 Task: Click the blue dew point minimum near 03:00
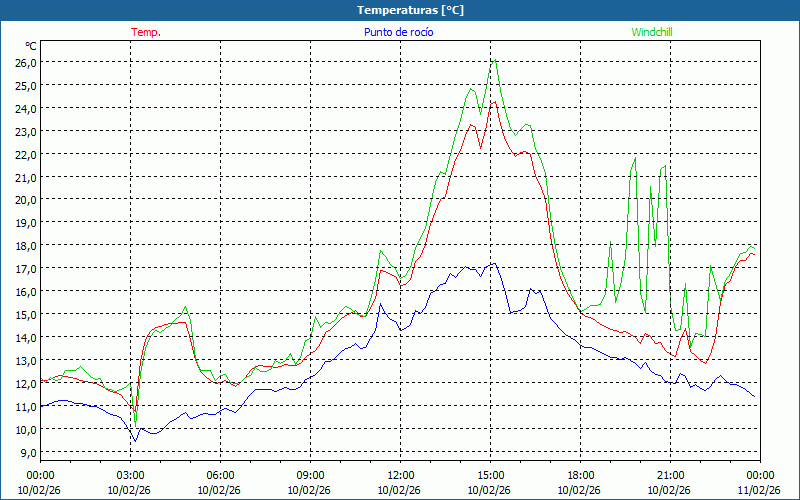(134, 441)
